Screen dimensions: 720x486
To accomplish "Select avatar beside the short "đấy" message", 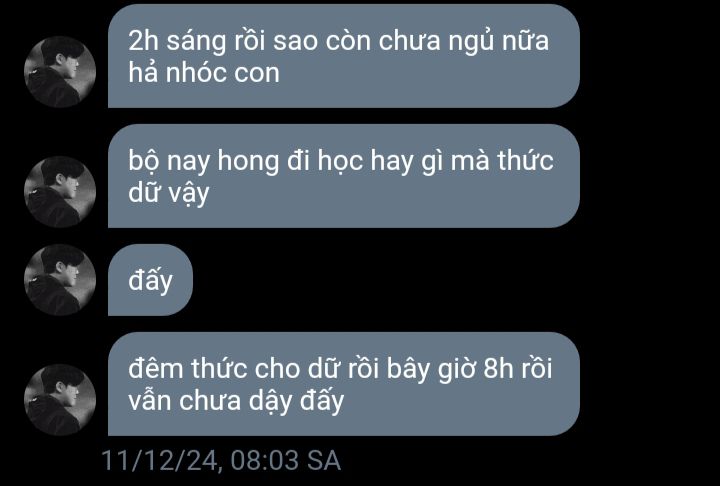I will pyautogui.click(x=60, y=280).
